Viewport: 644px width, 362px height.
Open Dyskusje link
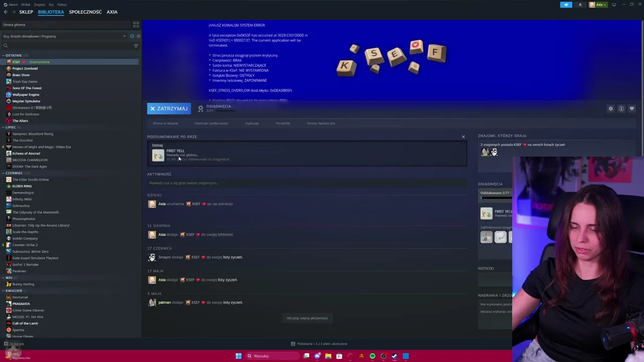point(252,123)
